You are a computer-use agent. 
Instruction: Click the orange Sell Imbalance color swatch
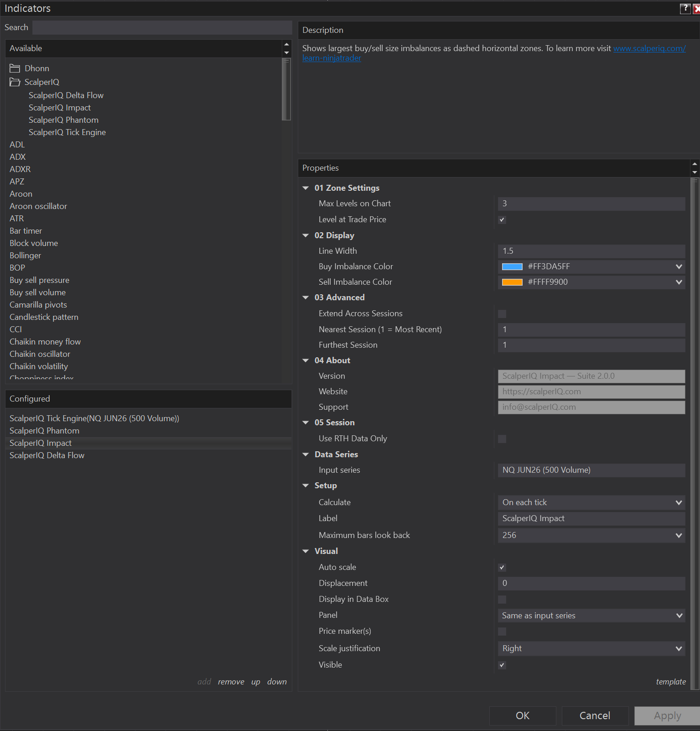coord(512,282)
